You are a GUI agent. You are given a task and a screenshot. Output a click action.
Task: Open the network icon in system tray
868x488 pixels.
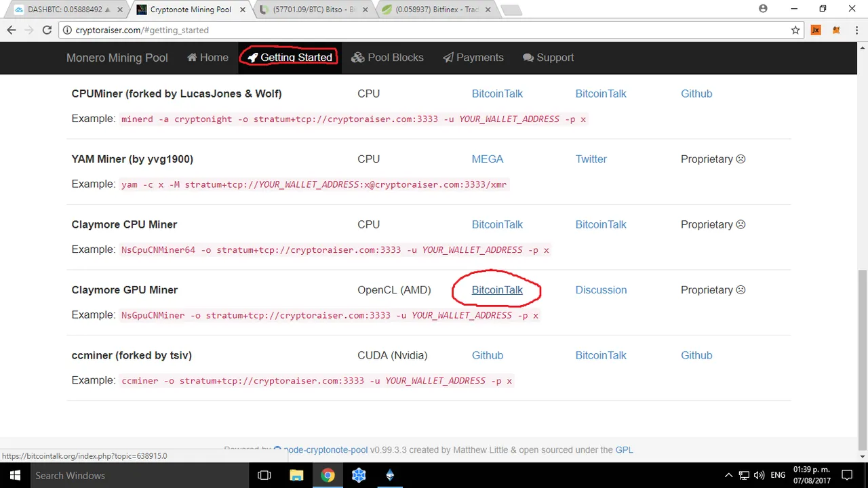(x=744, y=475)
